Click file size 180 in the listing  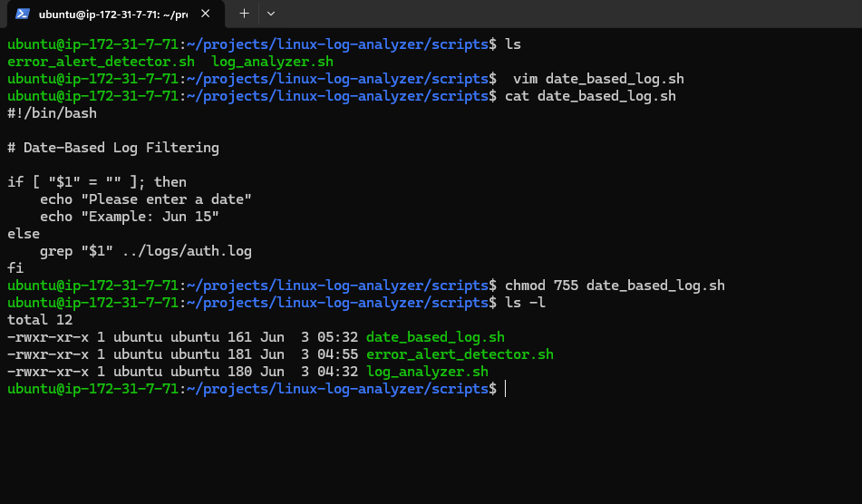click(239, 372)
